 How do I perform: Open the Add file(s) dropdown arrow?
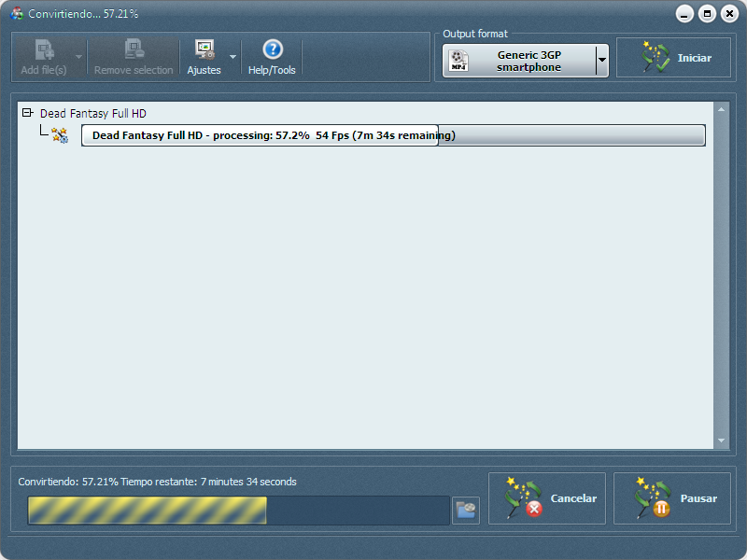79,57
